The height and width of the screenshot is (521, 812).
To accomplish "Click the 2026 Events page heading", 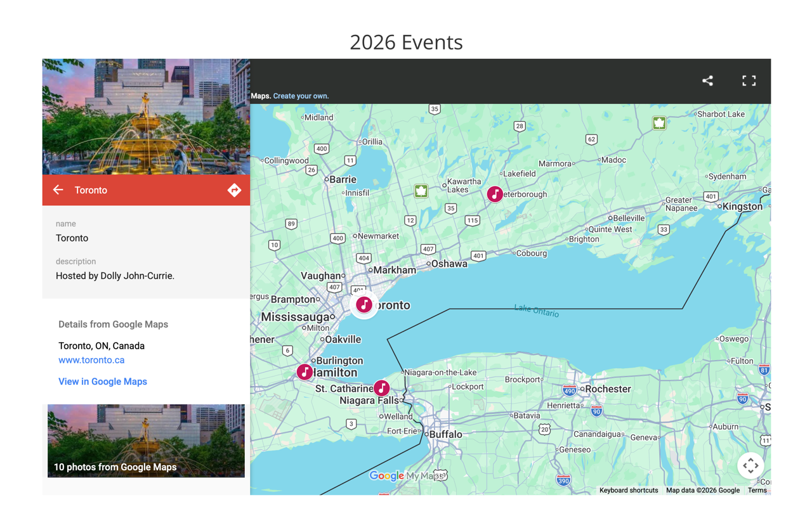I will (407, 42).
